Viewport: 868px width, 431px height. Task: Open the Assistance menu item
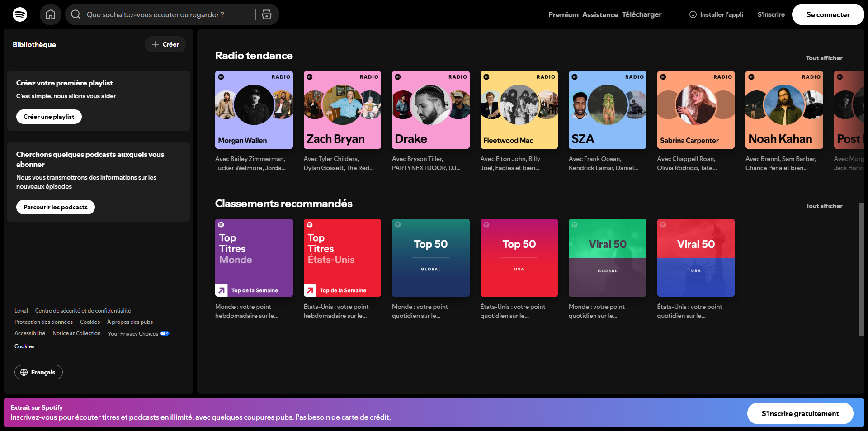600,14
